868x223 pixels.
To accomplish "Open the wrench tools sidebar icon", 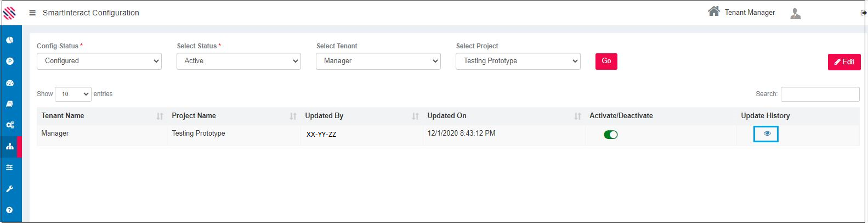I will point(10,189).
